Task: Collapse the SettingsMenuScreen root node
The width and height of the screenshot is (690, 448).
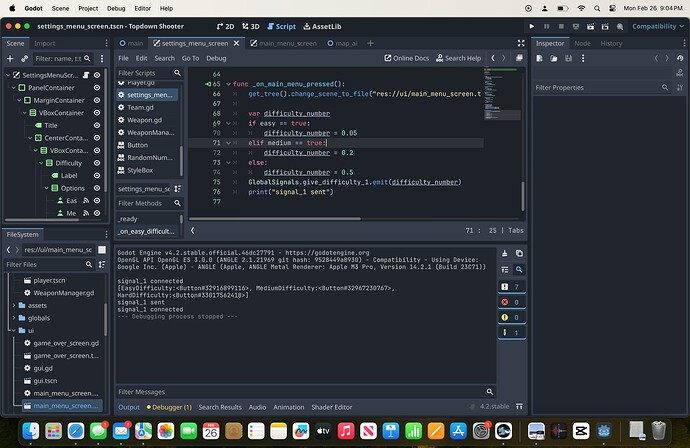Action: coord(8,75)
